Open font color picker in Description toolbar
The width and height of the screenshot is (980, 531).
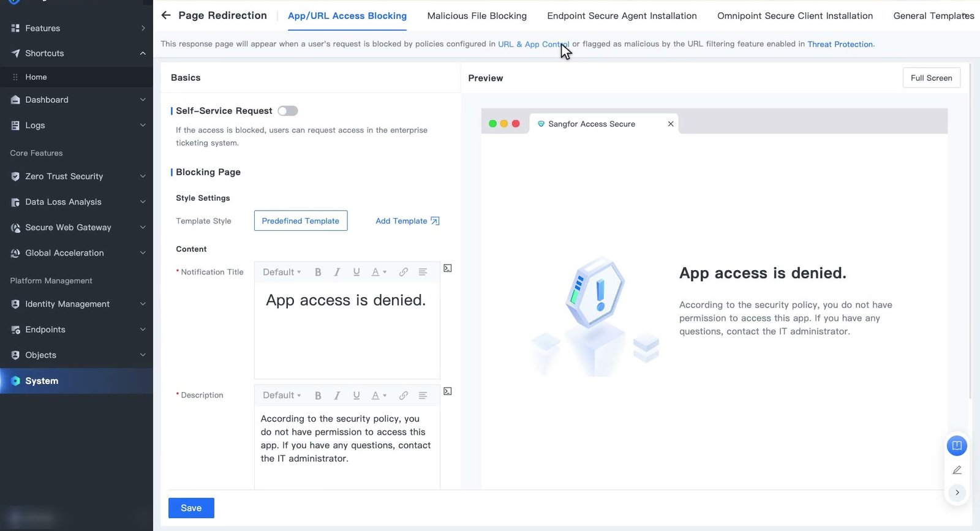(x=379, y=396)
